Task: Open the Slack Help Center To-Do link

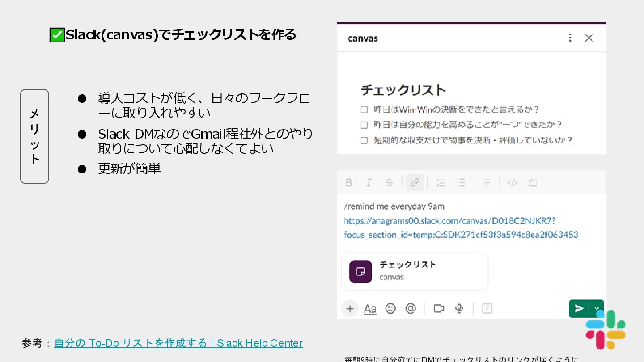Action: point(178,343)
